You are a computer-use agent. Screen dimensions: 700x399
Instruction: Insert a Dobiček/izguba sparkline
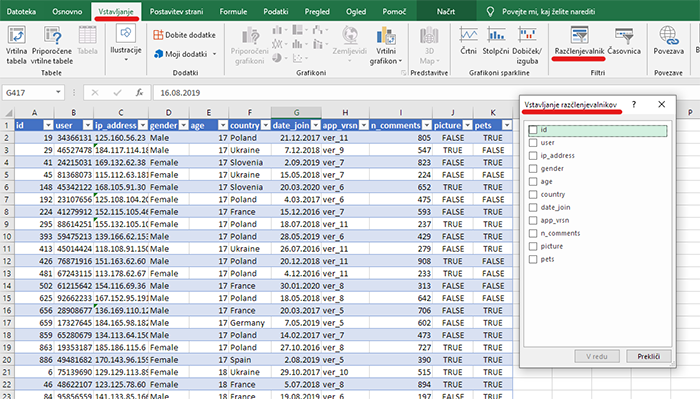(527, 45)
